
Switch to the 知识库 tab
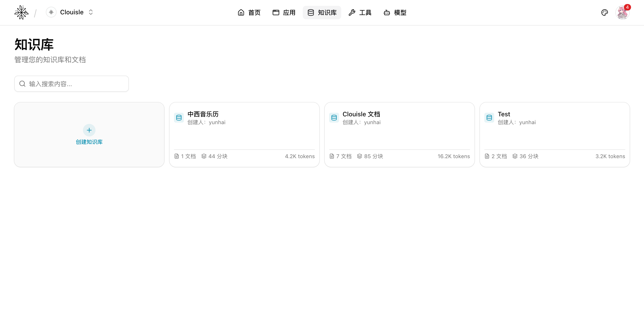pos(322,12)
